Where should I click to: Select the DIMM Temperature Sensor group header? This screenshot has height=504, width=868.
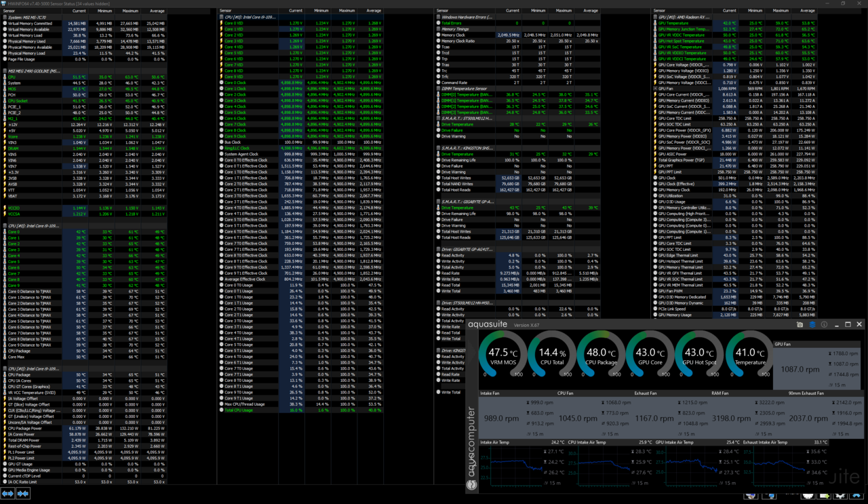click(x=464, y=88)
